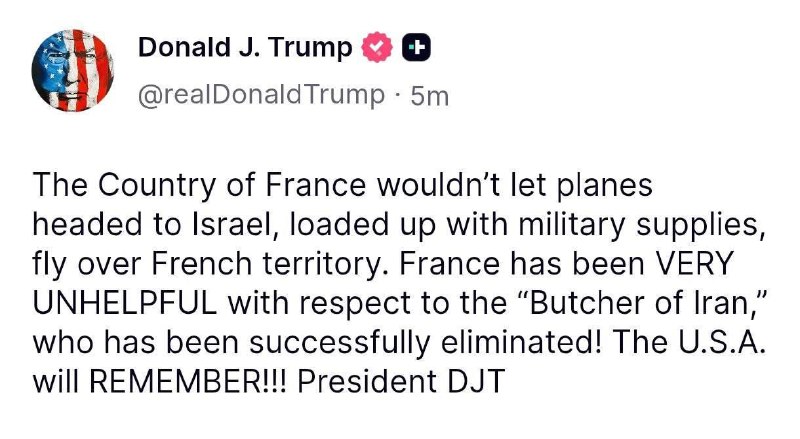Screen dimensions: 800x439
Task: Open the Donald J. Trump display name
Action: click(244, 48)
